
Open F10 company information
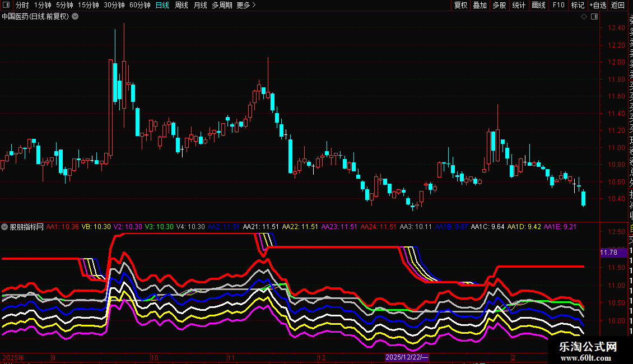point(558,5)
